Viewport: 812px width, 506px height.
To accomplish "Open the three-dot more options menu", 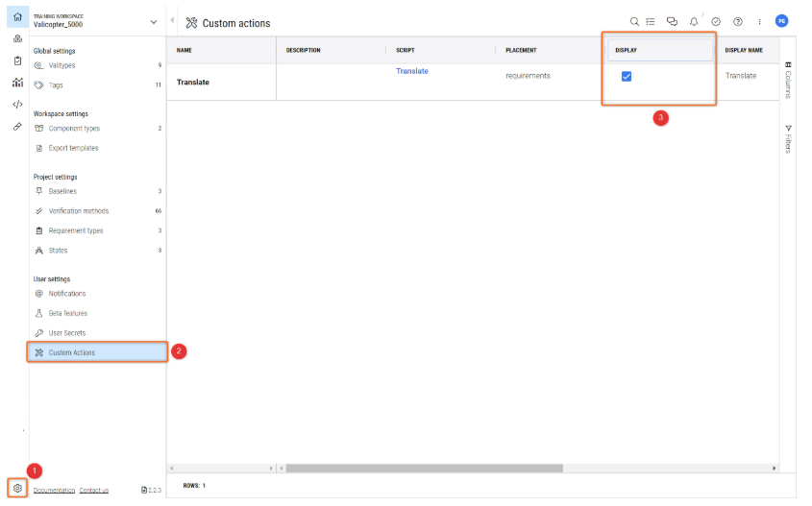I will pyautogui.click(x=759, y=22).
